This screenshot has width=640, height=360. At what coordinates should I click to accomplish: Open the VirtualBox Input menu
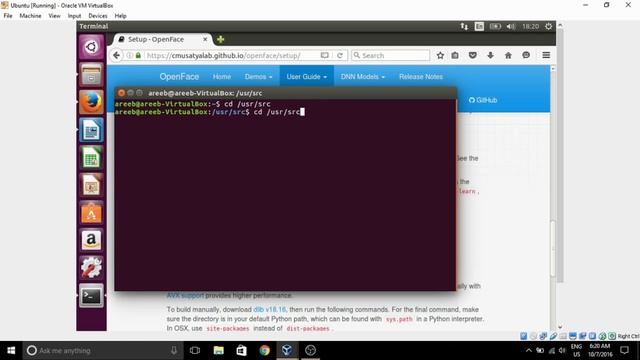(74, 16)
